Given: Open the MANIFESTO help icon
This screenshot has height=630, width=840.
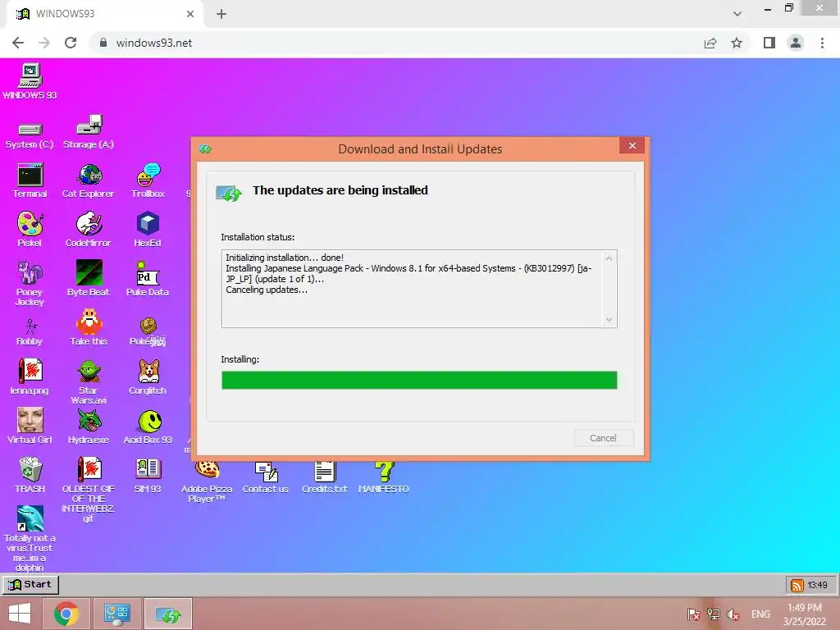Looking at the screenshot, I should coord(384,478).
